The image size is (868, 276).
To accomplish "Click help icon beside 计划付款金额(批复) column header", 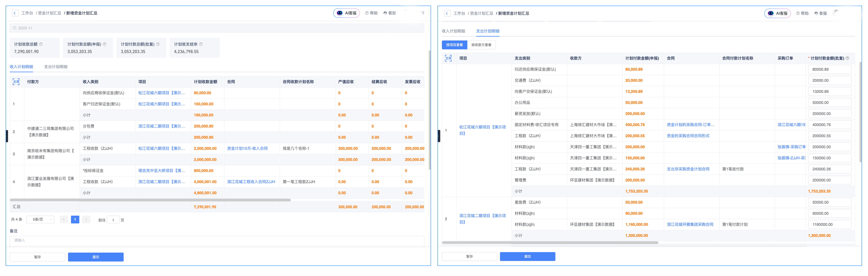I will (848, 58).
